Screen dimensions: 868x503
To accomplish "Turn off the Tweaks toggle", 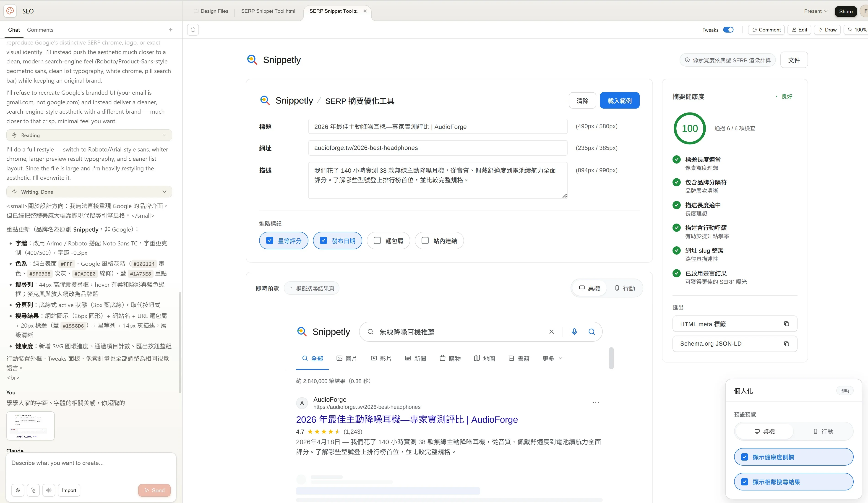I will coord(728,30).
